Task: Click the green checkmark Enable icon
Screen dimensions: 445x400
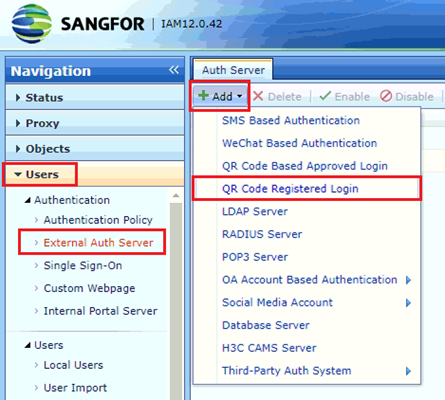Action: (x=325, y=96)
